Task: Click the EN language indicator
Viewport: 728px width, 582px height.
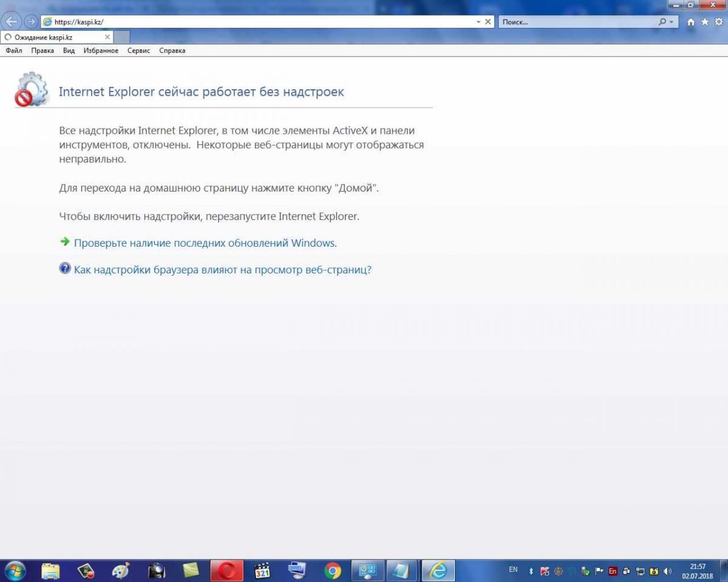Action: point(513,570)
